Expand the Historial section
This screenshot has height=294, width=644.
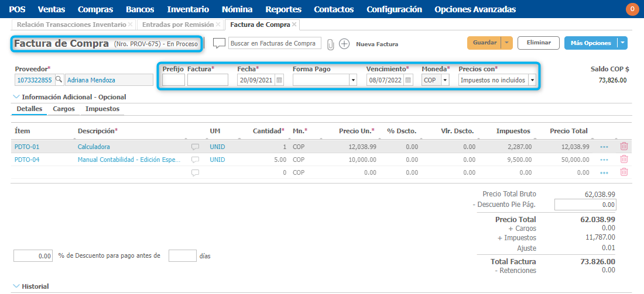[x=15, y=286]
